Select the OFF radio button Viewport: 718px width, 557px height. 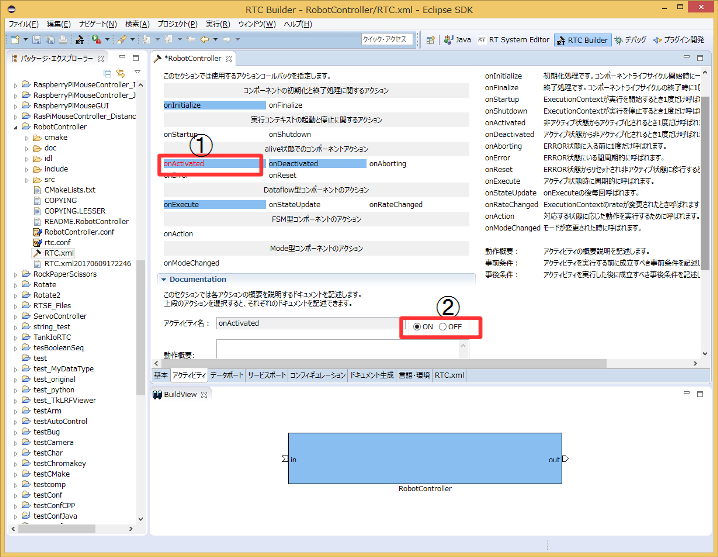click(449, 327)
